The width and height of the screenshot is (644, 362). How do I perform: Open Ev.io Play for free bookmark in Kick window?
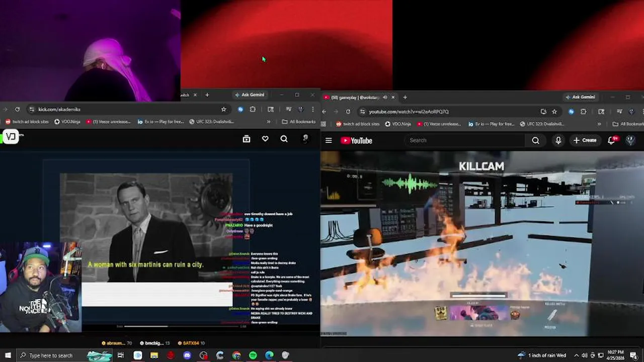coord(160,122)
